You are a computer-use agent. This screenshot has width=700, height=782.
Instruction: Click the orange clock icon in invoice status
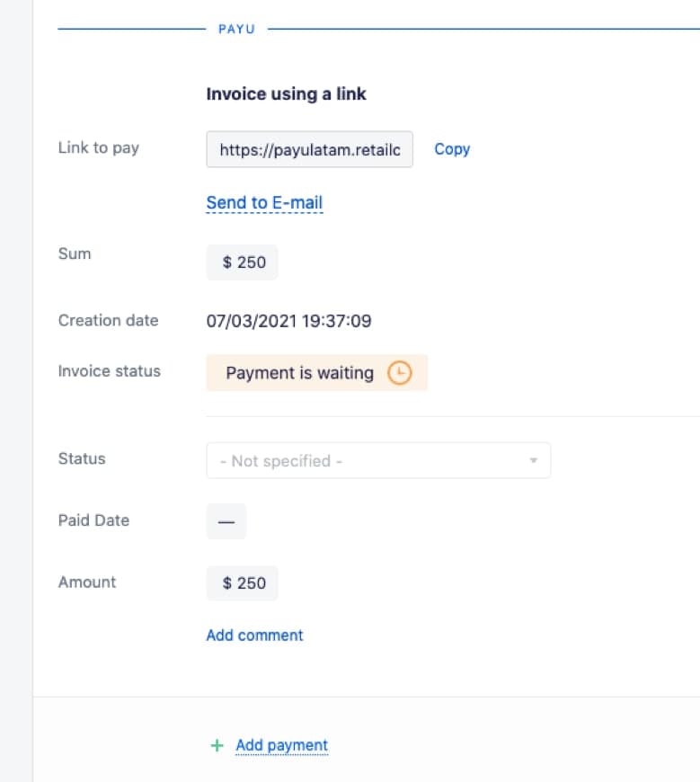pyautogui.click(x=399, y=372)
